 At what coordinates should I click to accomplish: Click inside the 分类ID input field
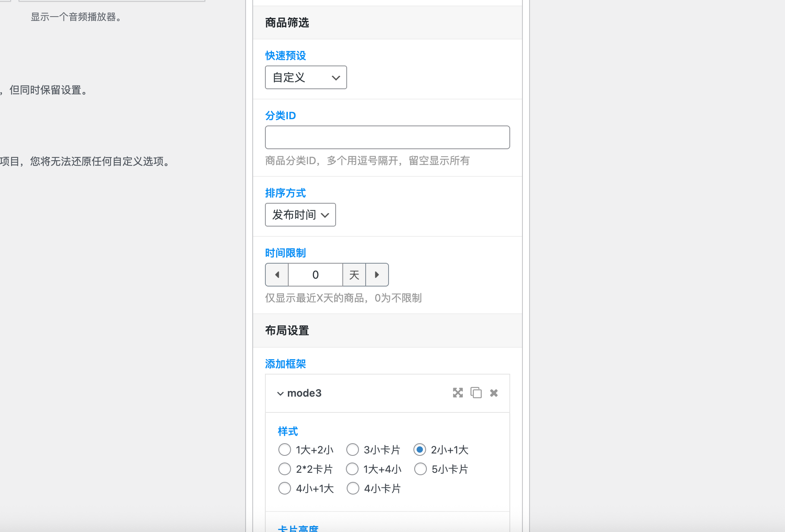click(x=387, y=137)
